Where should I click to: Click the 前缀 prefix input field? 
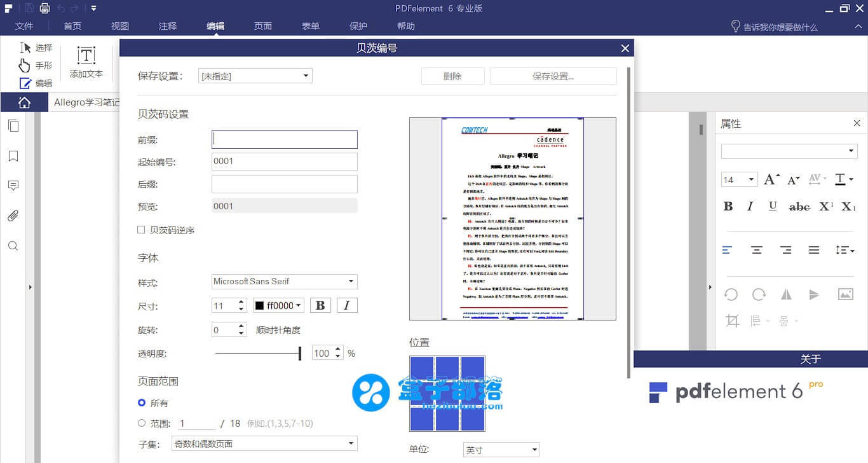pyautogui.click(x=284, y=140)
